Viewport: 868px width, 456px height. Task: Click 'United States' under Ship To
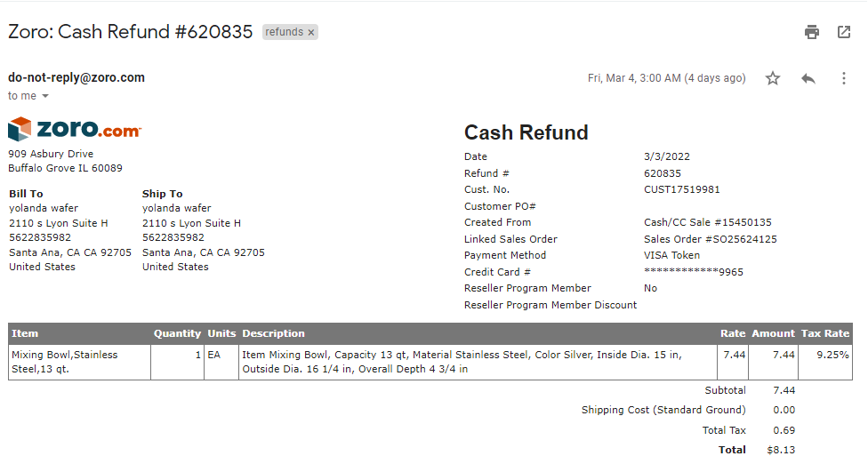(x=175, y=267)
